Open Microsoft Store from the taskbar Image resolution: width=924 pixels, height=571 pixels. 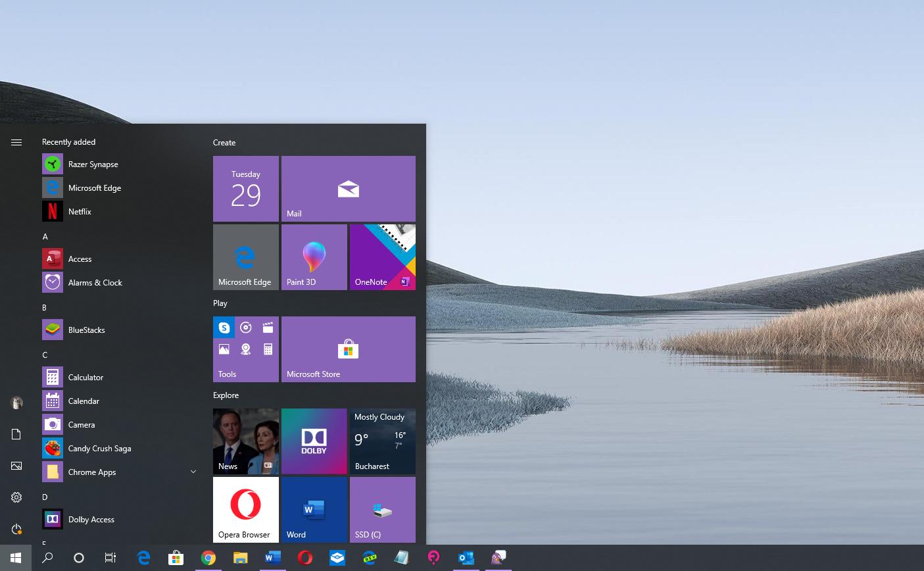point(176,558)
